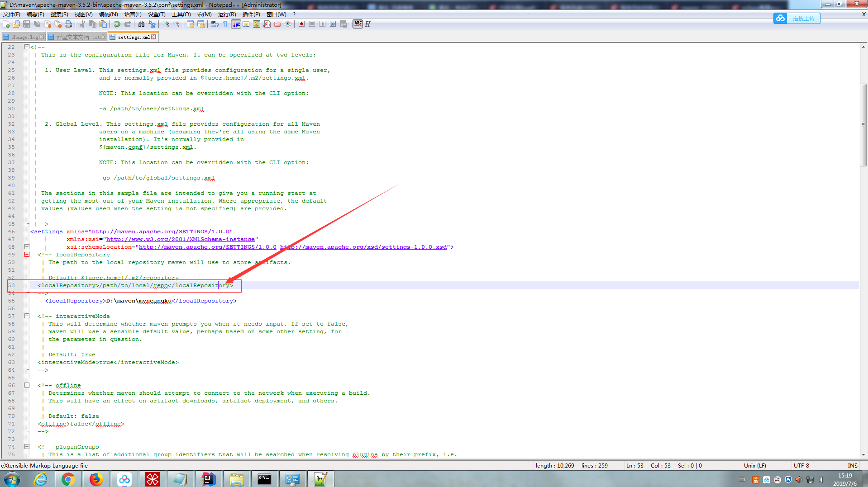
Task: Open the 搜索(S) menu
Action: (59, 14)
